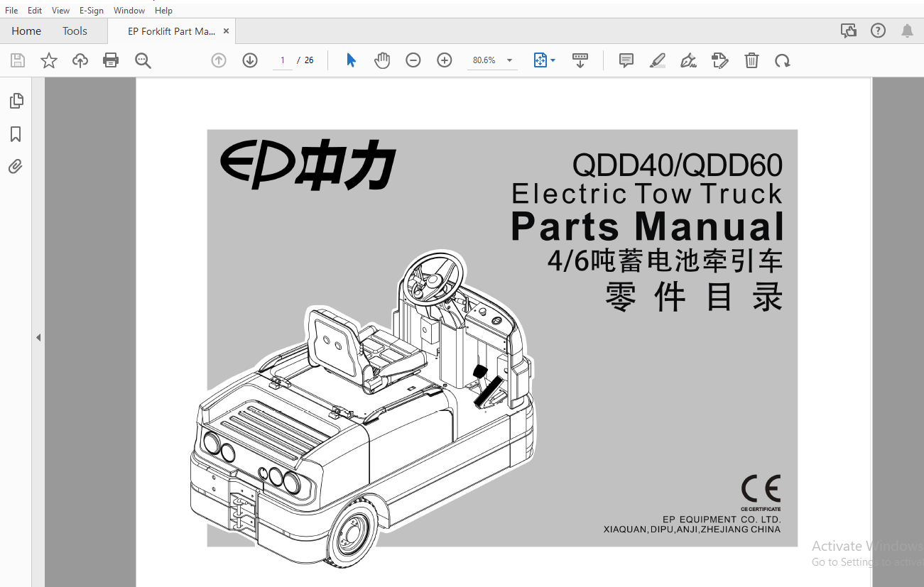Open the zoom level dropdown arrow
The height and width of the screenshot is (587, 924).
tap(509, 60)
